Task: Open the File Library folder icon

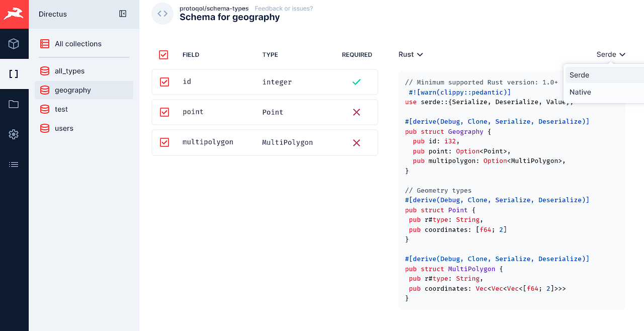Action: (14, 104)
